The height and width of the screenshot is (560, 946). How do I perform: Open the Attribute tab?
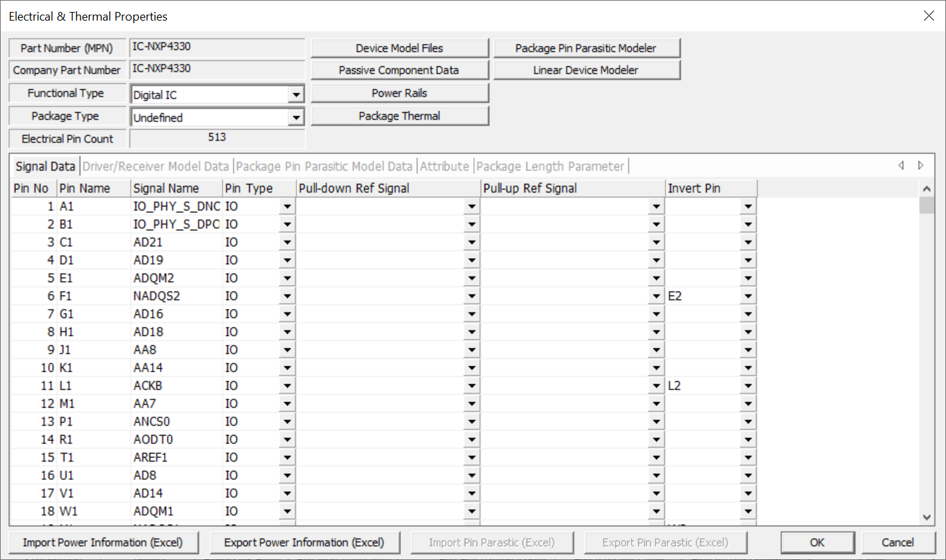click(444, 166)
